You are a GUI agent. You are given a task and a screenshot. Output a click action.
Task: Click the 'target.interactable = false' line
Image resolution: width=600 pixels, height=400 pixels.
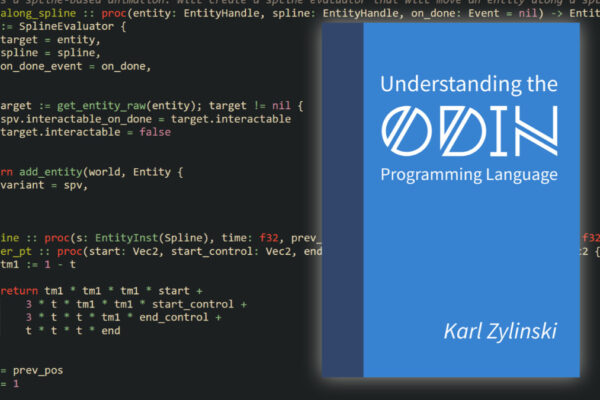click(85, 132)
